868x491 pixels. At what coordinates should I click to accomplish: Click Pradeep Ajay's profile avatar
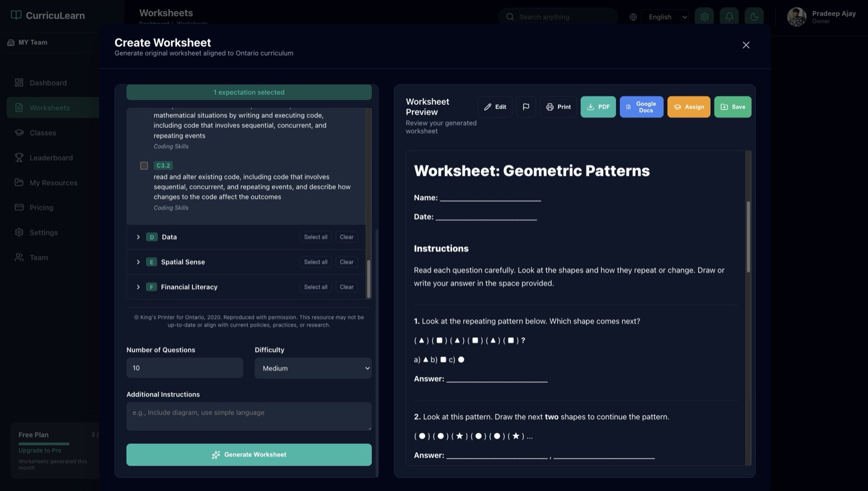pyautogui.click(x=797, y=17)
